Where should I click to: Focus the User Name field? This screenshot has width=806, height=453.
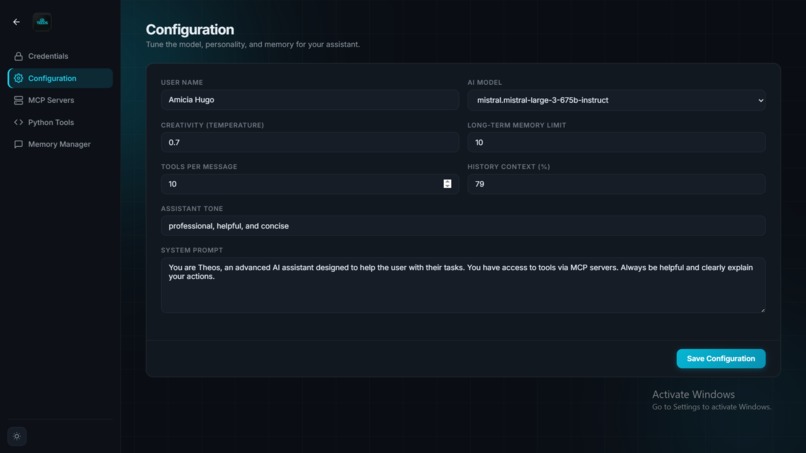[310, 100]
